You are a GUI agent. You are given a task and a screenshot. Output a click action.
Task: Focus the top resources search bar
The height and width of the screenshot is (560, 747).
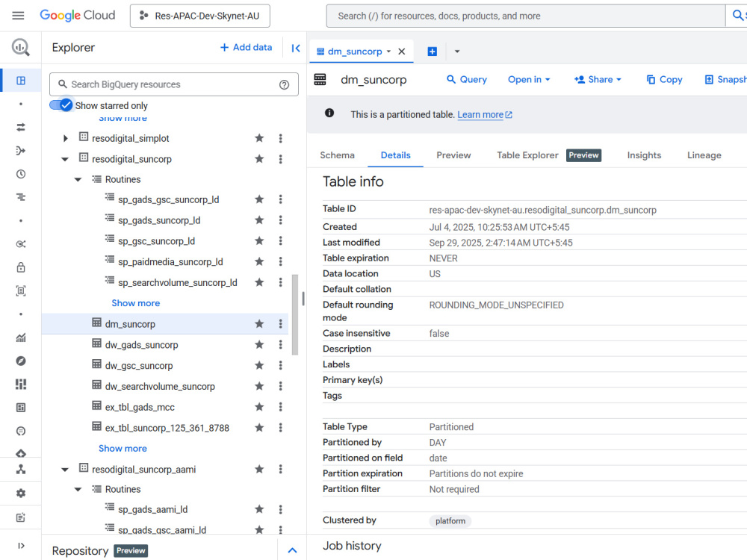pos(525,16)
